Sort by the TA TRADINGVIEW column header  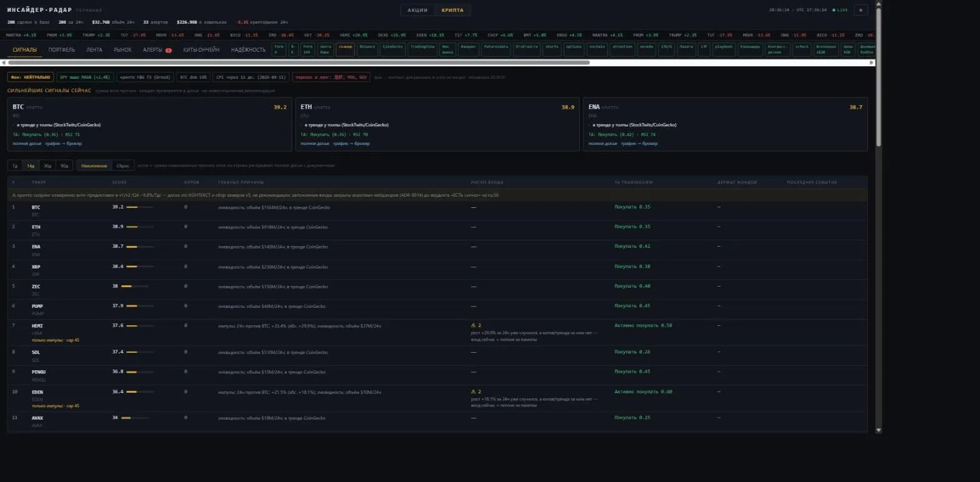[632, 182]
